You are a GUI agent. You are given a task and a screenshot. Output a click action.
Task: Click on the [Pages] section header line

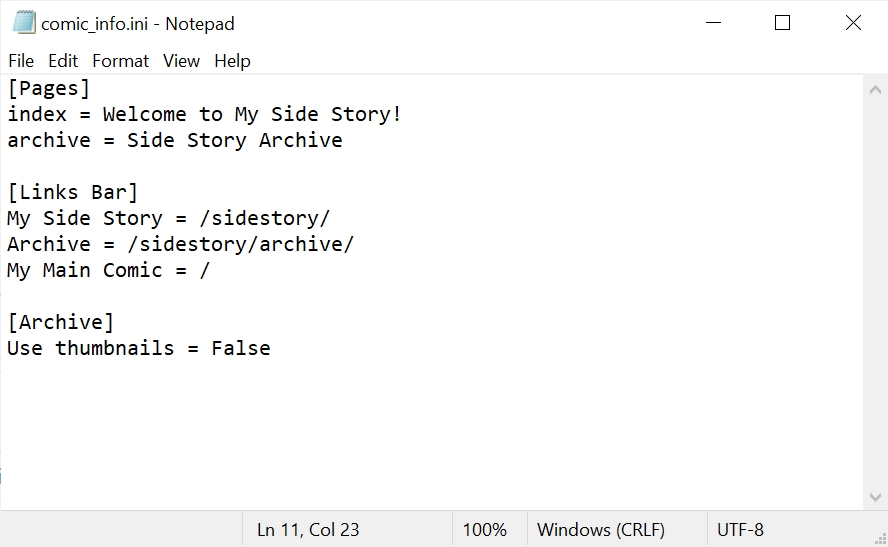49,88
